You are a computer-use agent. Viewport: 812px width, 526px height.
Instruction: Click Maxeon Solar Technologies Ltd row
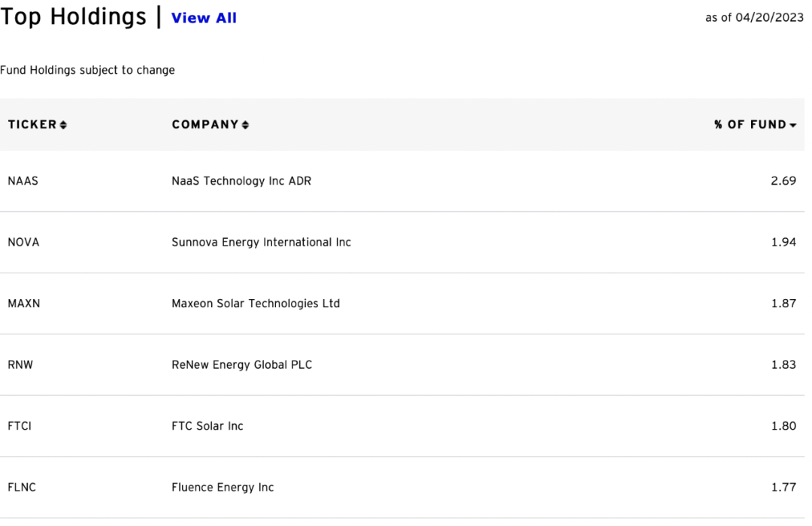pos(256,304)
